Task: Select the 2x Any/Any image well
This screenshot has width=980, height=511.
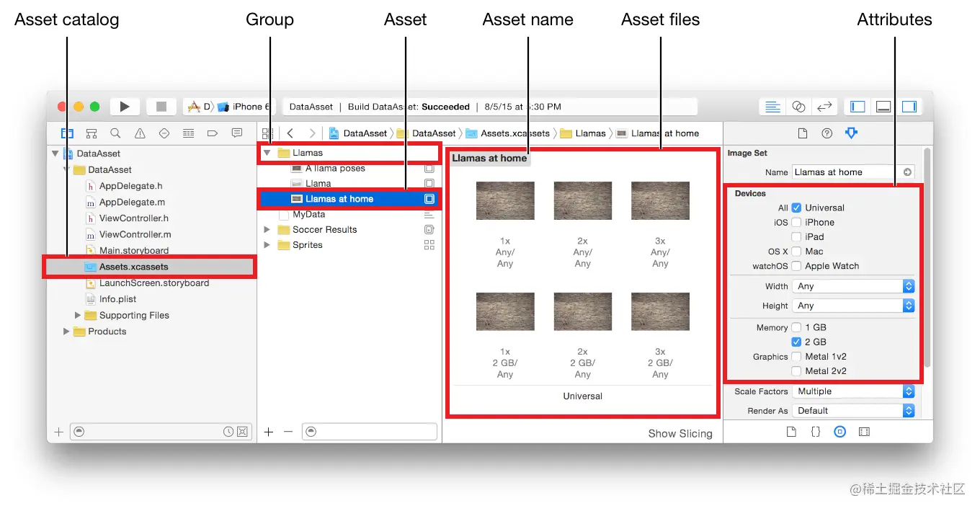Action: pos(582,200)
